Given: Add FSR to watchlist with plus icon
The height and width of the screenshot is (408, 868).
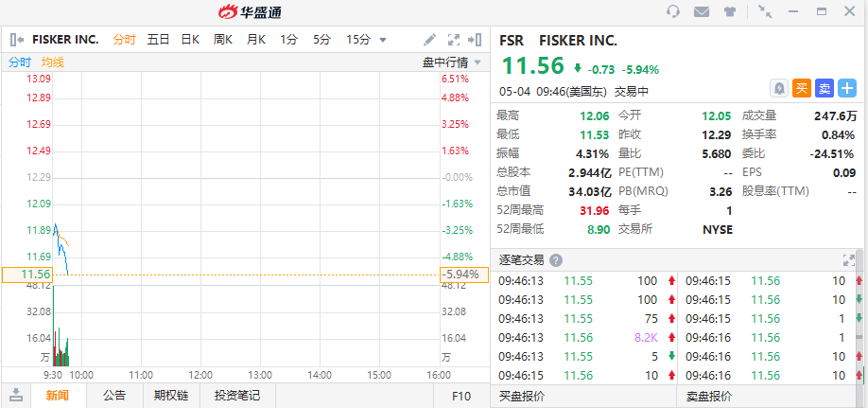Looking at the screenshot, I should pyautogui.click(x=847, y=88).
